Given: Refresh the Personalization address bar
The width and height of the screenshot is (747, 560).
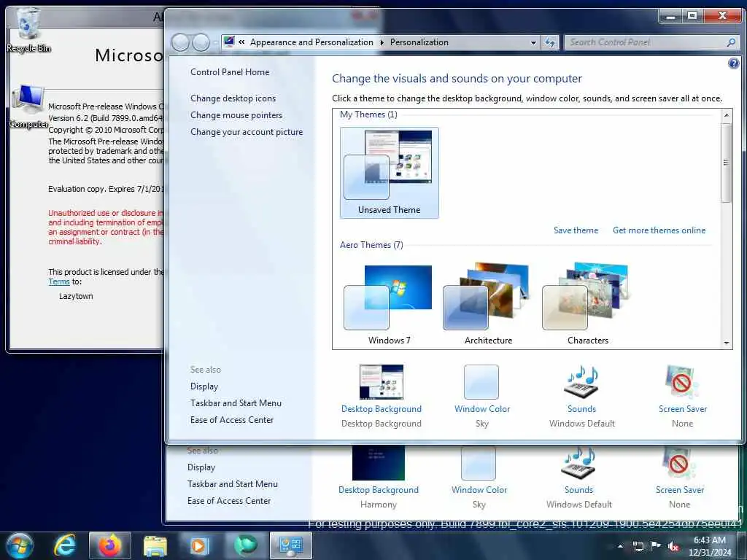Looking at the screenshot, I should click(550, 42).
